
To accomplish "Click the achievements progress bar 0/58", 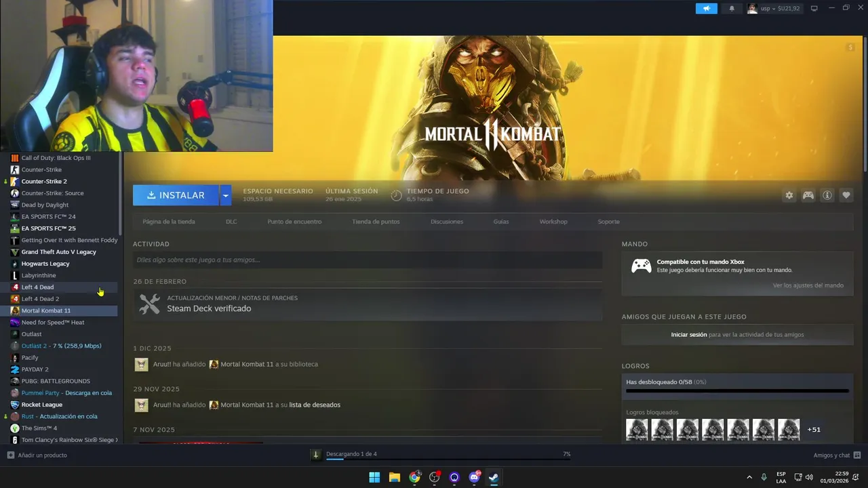I will [737, 391].
